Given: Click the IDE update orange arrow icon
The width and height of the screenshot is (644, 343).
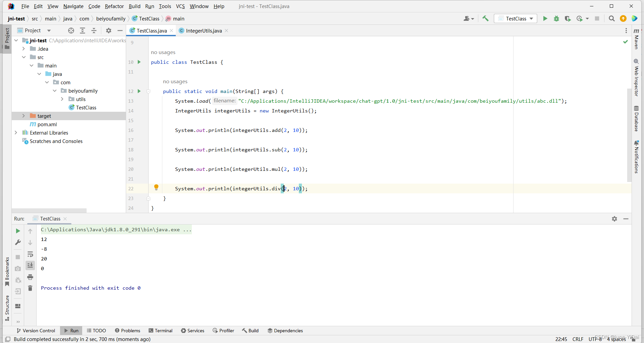Looking at the screenshot, I should [x=623, y=18].
